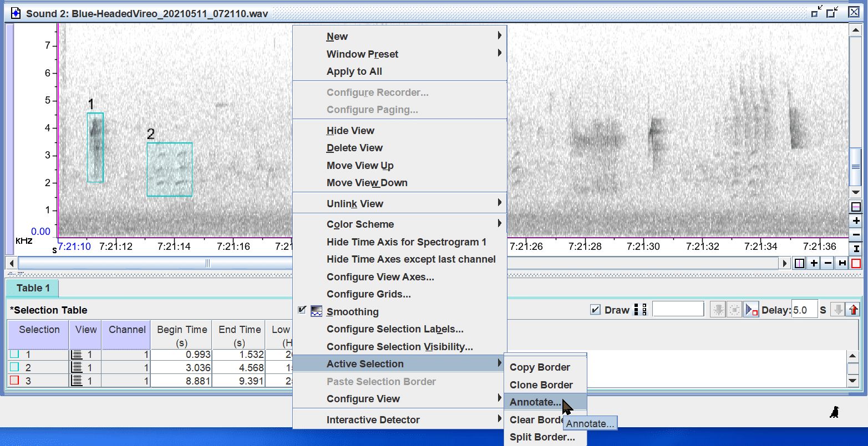Viewport: 868px width, 446px height.
Task: Click Annotate... in the Active Selection submenu
Action: [545, 402]
